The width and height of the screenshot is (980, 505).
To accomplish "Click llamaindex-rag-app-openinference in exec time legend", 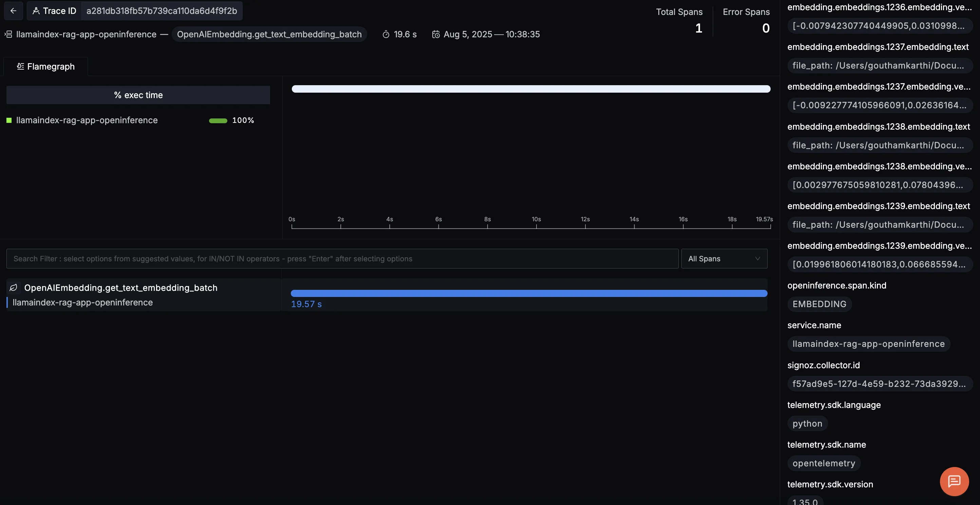I will (87, 120).
